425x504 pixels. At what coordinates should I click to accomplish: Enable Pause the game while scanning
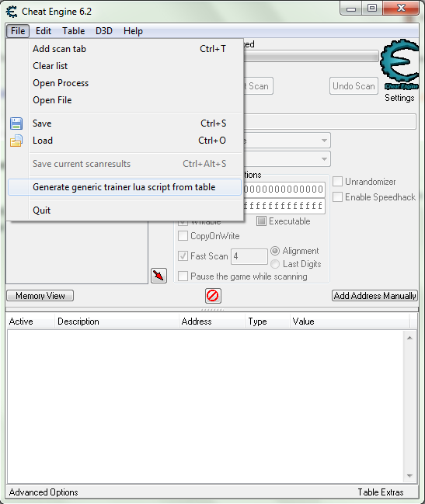pyautogui.click(x=183, y=276)
